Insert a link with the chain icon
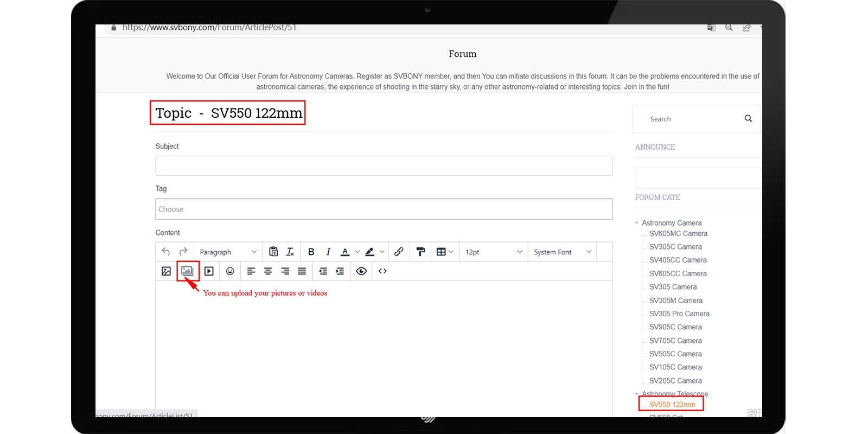 (399, 252)
